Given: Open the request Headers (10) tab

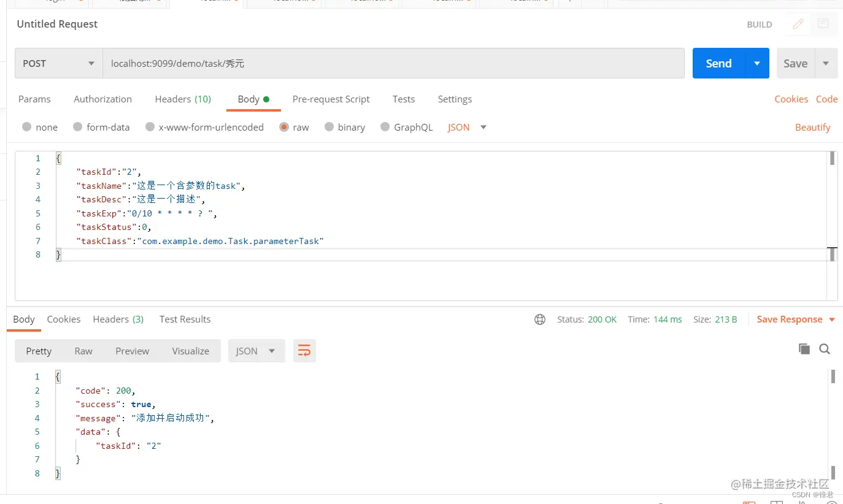Looking at the screenshot, I should (x=183, y=99).
